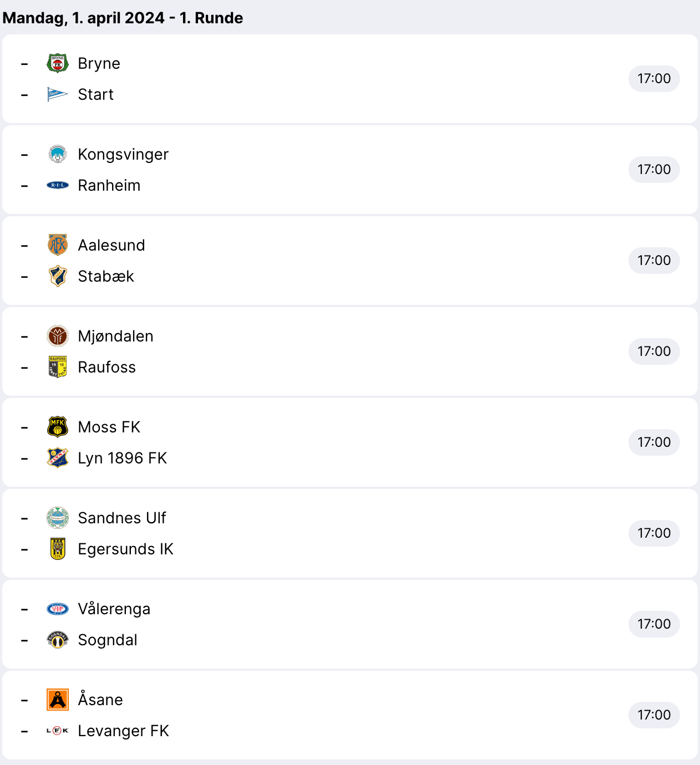
Task: Click the Kongsvinger club crest
Action: (58, 154)
